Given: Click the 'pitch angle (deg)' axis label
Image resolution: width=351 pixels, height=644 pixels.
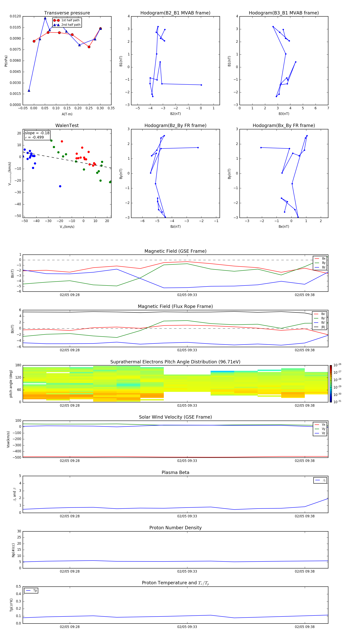Looking at the screenshot, I should [11, 384].
